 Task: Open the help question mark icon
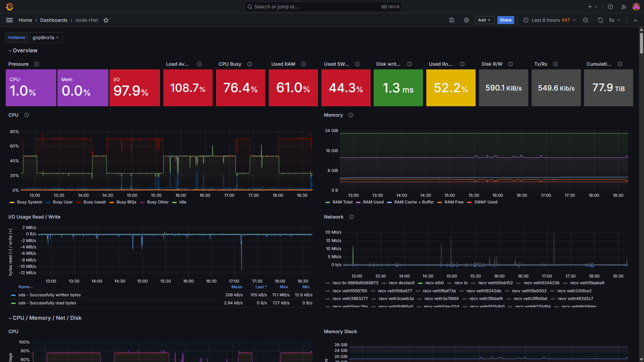tap(610, 7)
